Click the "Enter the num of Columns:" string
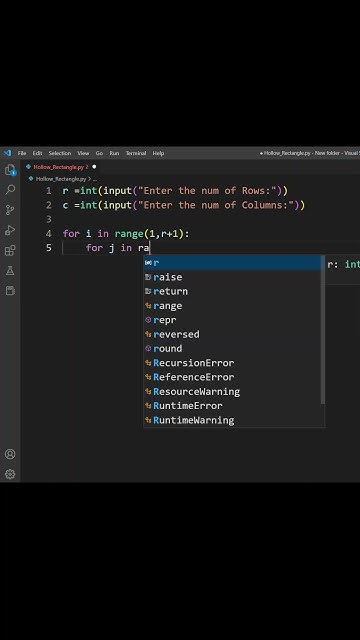360x640 pixels. coord(216,205)
